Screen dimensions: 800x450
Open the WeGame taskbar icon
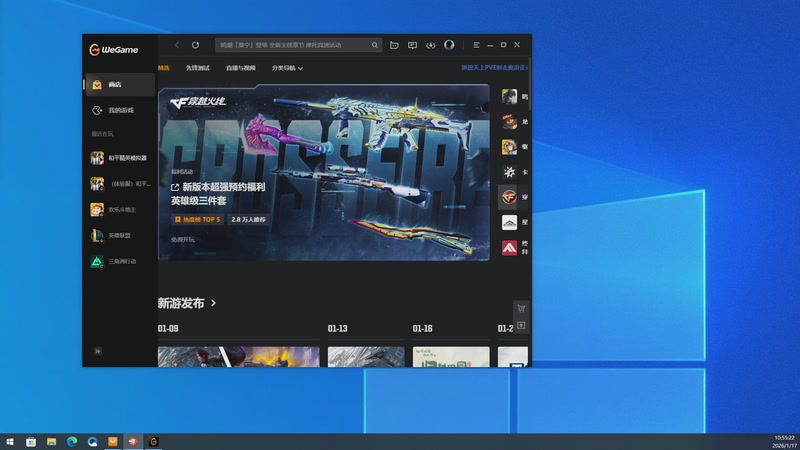pos(154,442)
